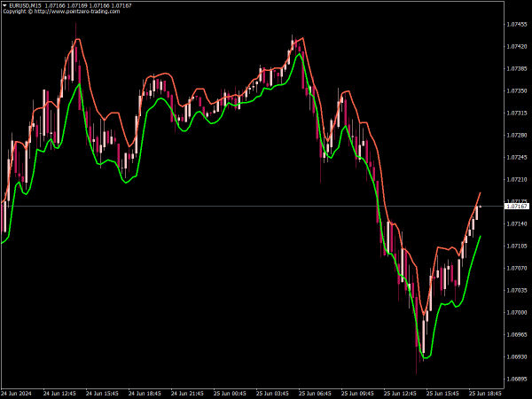Click the 1.07105 price axis label
The height and width of the screenshot is (399, 532).
tap(517, 246)
